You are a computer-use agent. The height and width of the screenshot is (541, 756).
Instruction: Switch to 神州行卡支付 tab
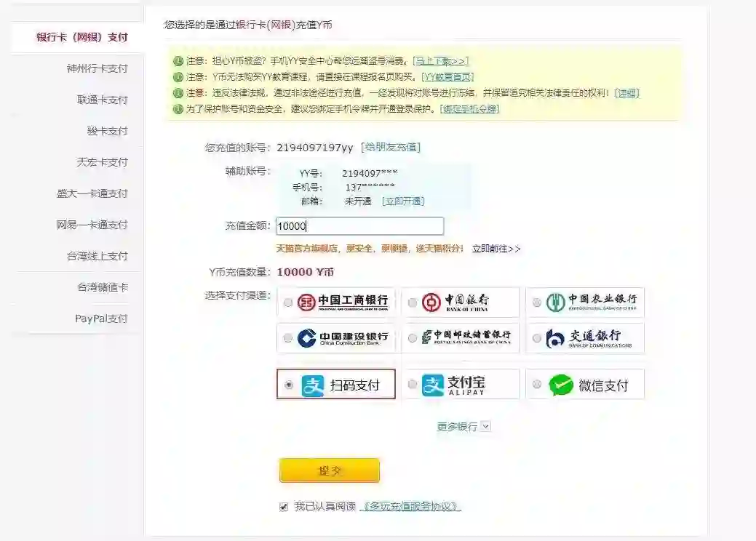click(x=98, y=68)
